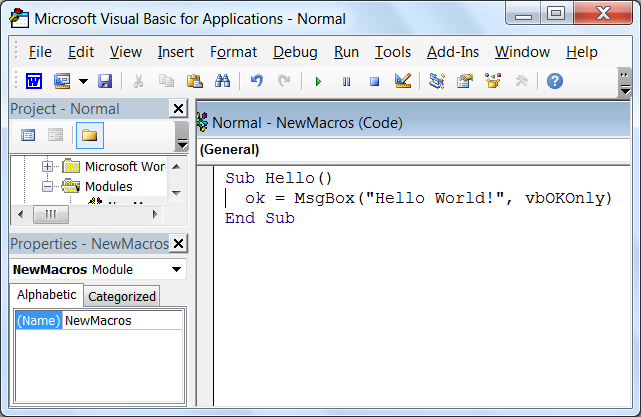Open the Properties Window toolbar icon
The width and height of the screenshot is (641, 417).
[x=465, y=81]
